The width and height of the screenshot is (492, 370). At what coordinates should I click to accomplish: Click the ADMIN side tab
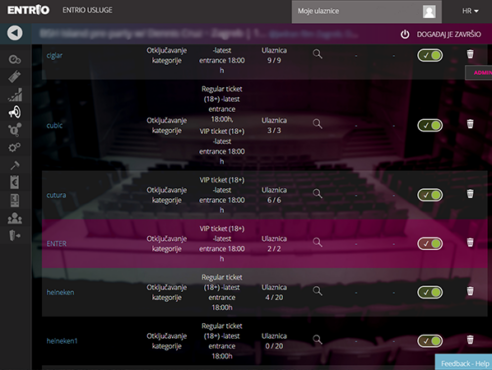pos(479,73)
